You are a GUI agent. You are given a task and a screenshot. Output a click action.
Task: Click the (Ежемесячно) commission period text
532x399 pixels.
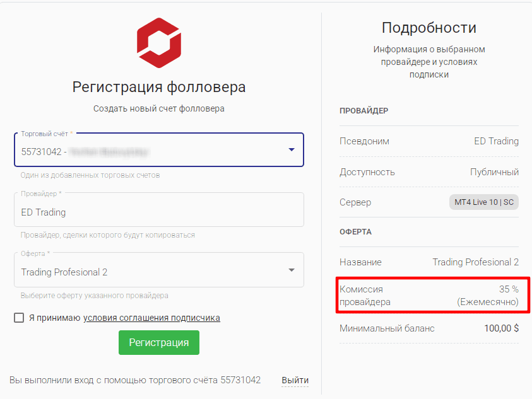488,302
